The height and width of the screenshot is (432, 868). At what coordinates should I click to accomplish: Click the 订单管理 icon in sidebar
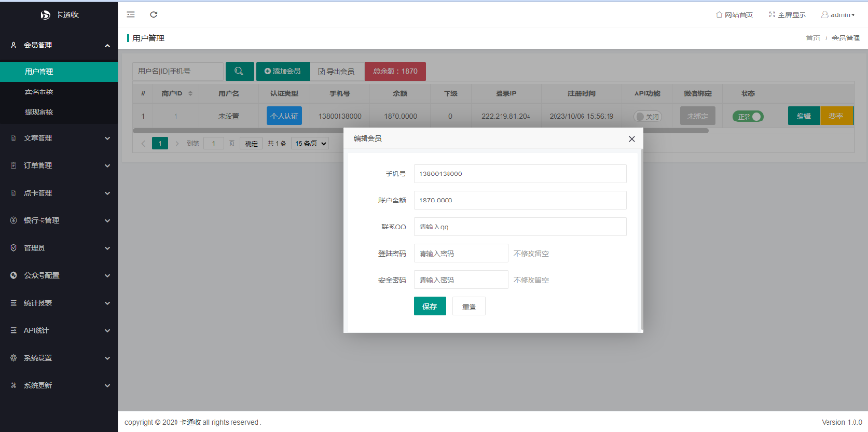14,166
